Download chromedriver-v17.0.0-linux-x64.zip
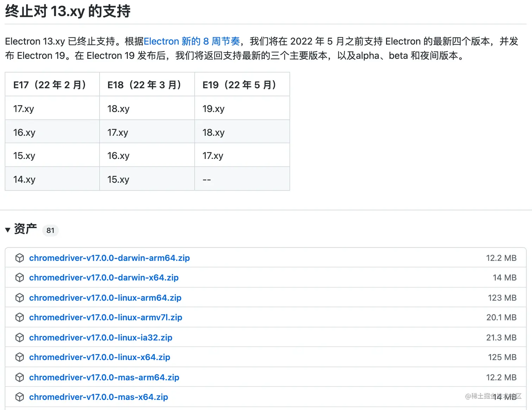Viewport: 532px width, 410px height. [100, 357]
